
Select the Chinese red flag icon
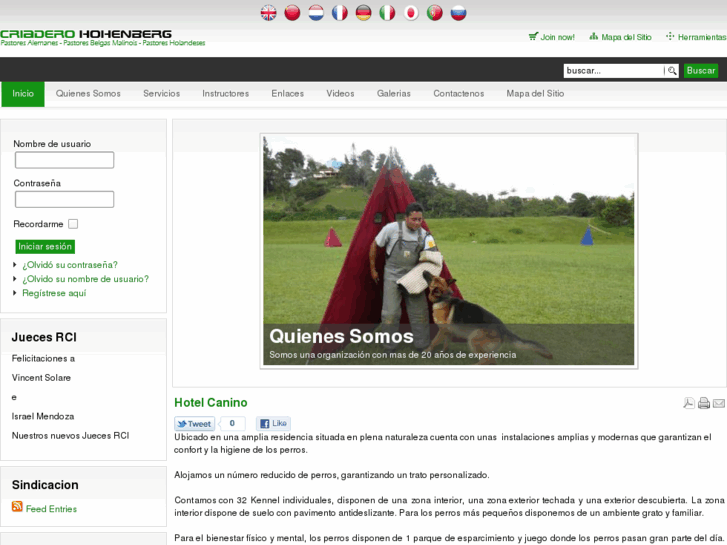pos(292,13)
